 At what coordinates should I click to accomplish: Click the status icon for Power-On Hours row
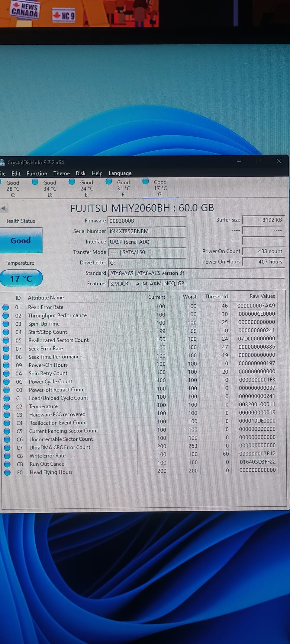click(6, 365)
